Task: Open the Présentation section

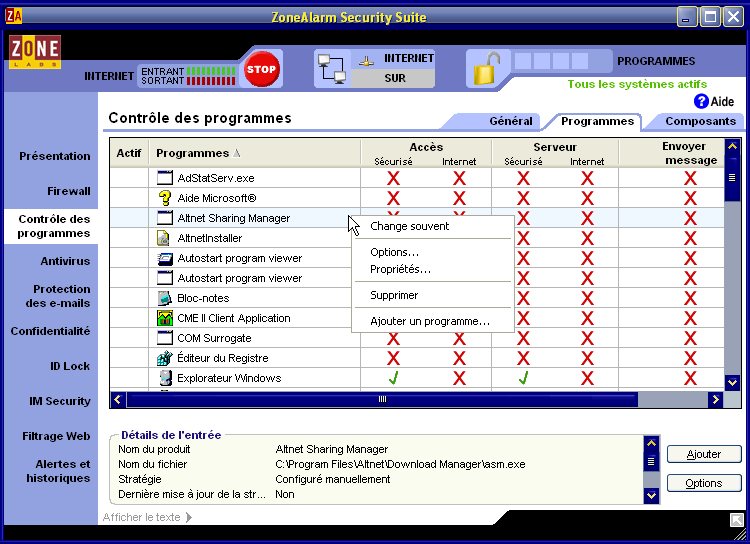Action: point(55,156)
